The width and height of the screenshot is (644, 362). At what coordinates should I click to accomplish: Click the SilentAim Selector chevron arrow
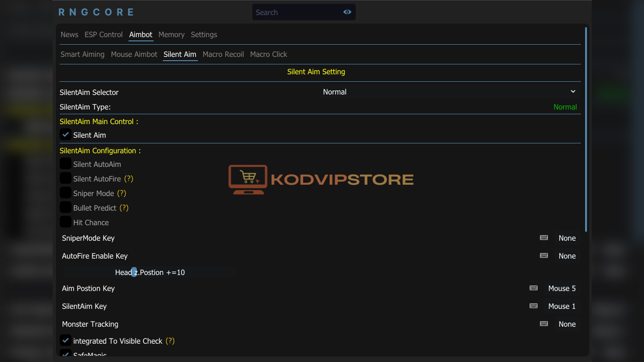click(573, 92)
